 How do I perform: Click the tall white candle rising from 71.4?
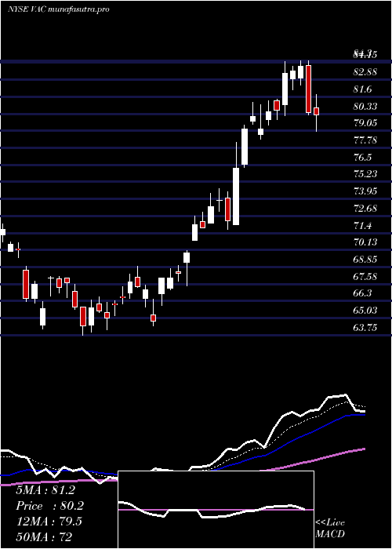pos(236,196)
